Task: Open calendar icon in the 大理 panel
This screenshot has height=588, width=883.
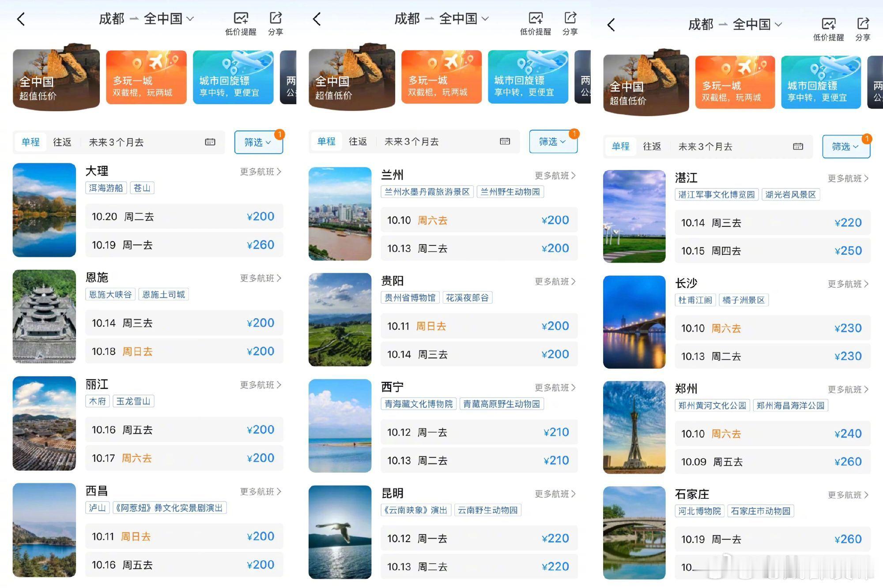Action: (210, 142)
